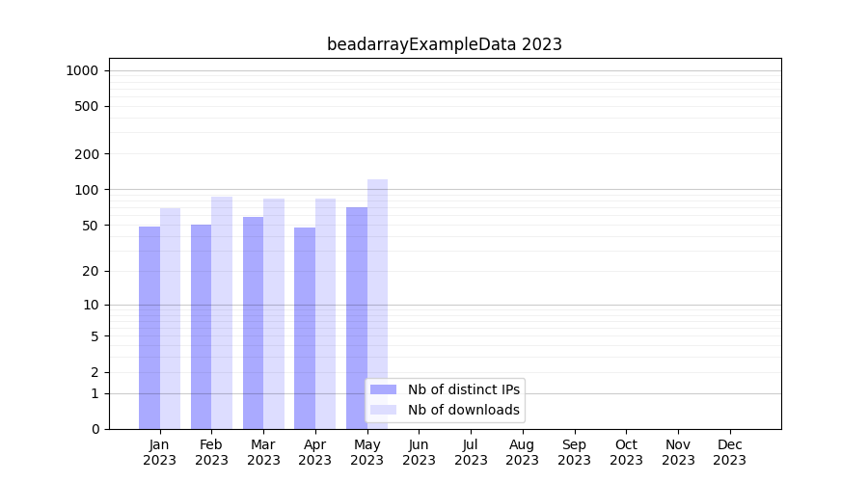Click the Nb of distinct IPs legend swatch
The width and height of the screenshot is (868, 482).
[383, 389]
